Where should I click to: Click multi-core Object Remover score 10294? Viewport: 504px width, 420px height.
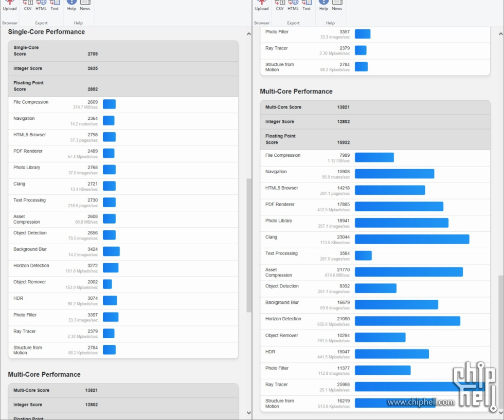pyautogui.click(x=344, y=336)
